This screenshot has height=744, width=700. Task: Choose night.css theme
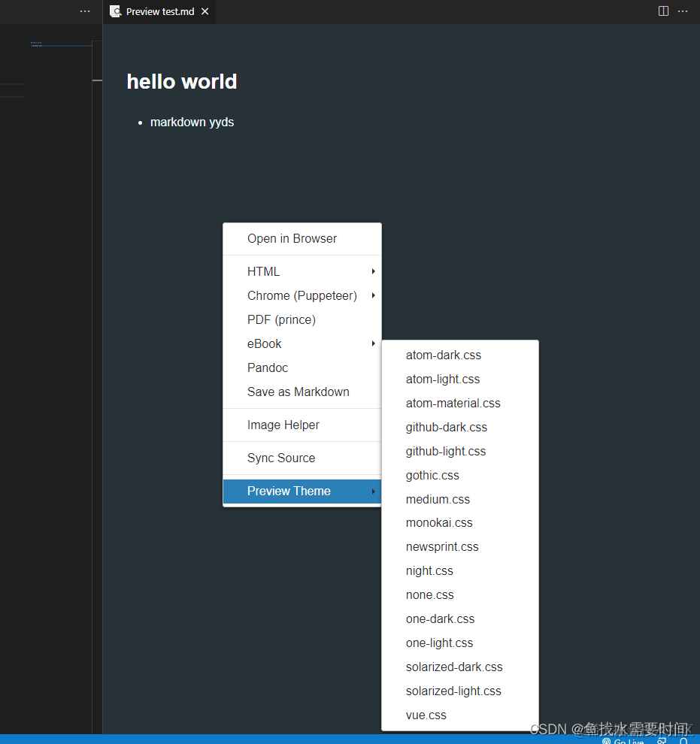point(460,571)
